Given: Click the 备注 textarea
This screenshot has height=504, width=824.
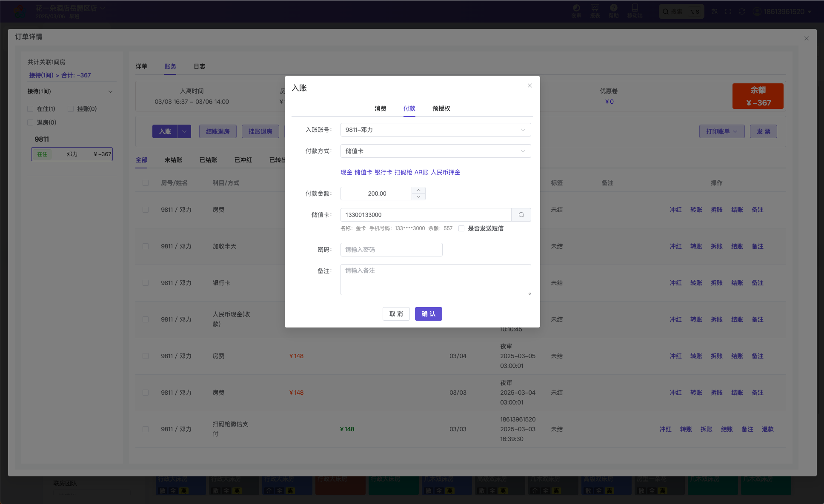Looking at the screenshot, I should (435, 279).
